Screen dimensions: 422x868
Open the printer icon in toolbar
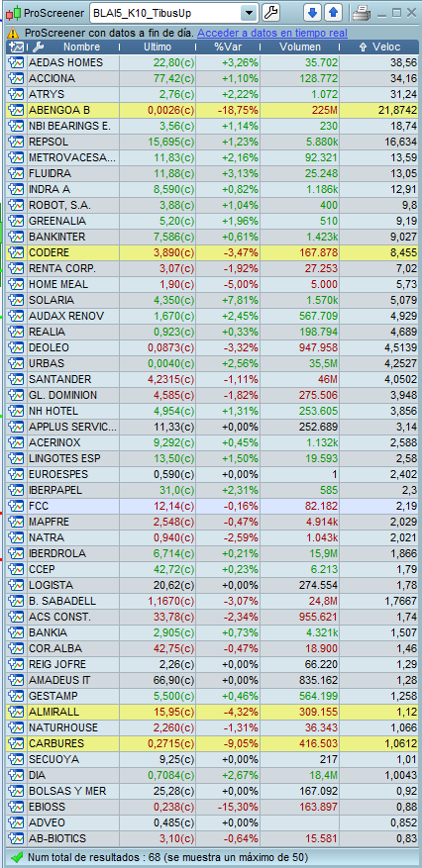click(x=362, y=12)
